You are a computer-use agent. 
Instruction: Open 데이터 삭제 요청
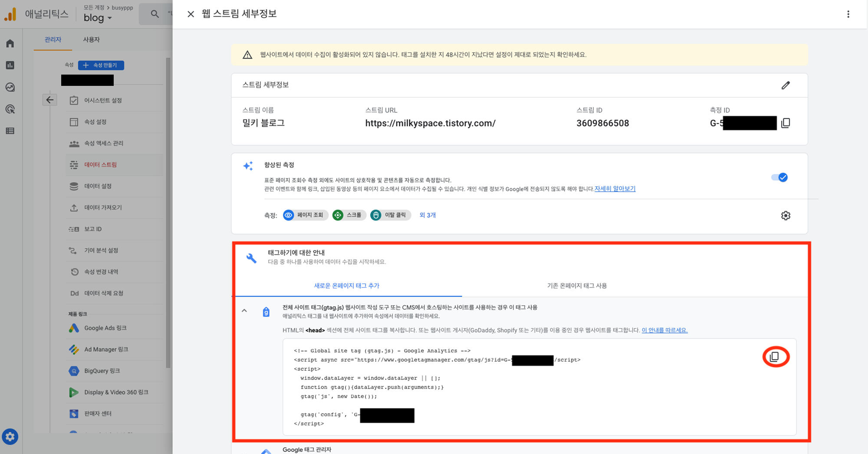(x=115, y=293)
